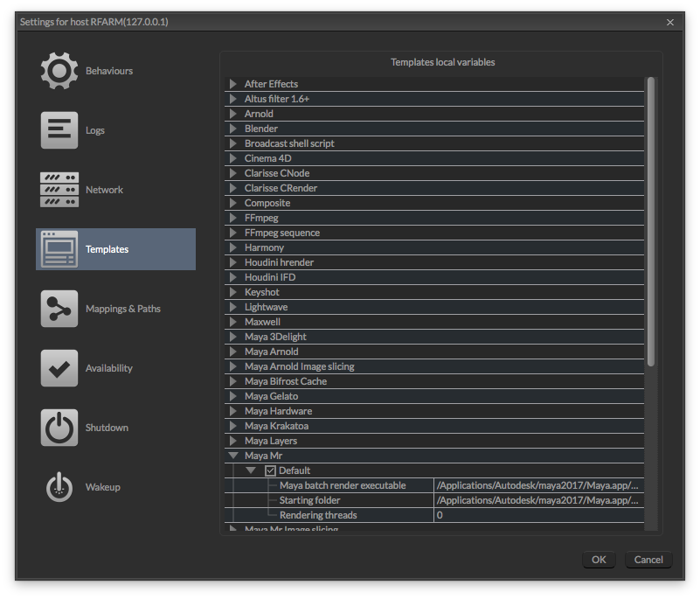The width and height of the screenshot is (700, 599).
Task: Expand the Maya 3Delight template
Action: point(232,337)
